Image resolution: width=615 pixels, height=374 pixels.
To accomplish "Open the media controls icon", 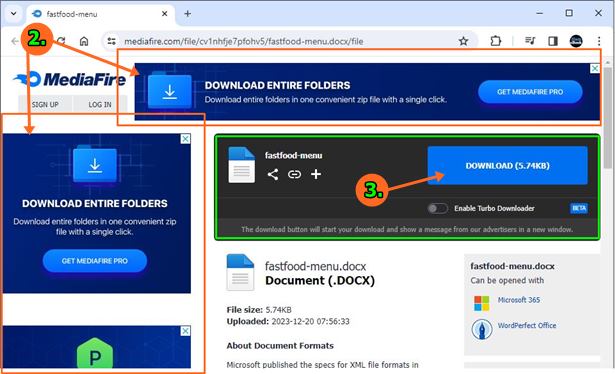I will click(x=530, y=41).
